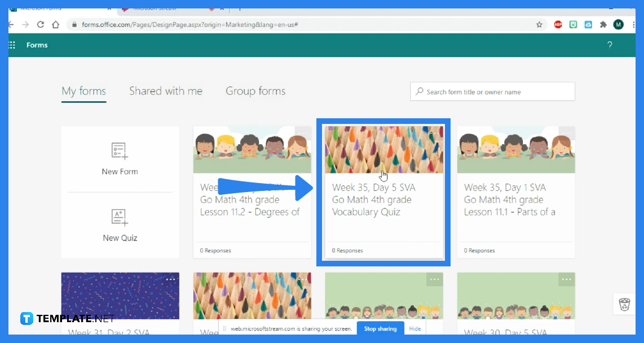Image resolution: width=644 pixels, height=343 pixels.
Task: Open options menu on Week 35 Day 1 form
Action: (x=566, y=133)
